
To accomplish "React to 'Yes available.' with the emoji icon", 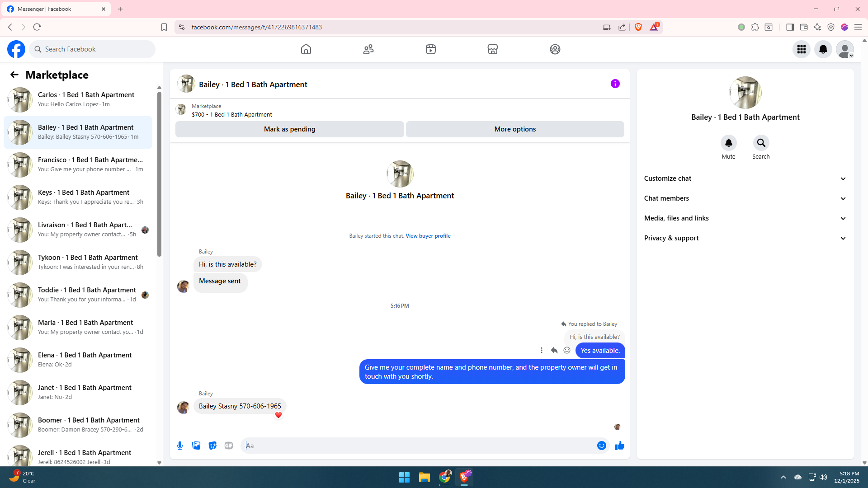I will pyautogui.click(x=567, y=350).
